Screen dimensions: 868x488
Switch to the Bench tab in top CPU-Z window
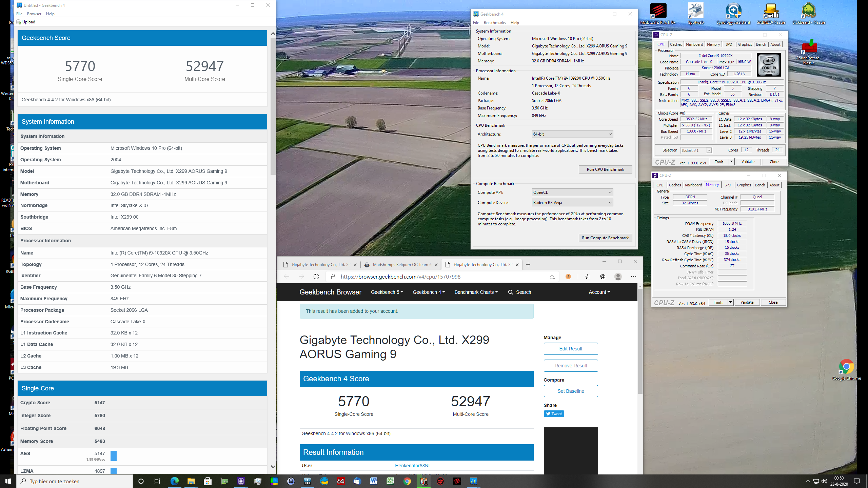point(761,44)
